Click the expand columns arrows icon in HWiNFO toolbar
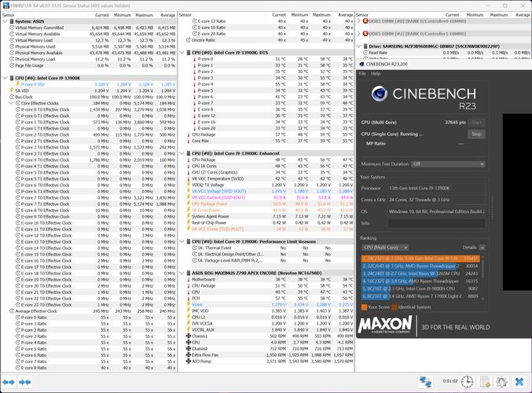Viewport: 532px width, 393px height. [x=9, y=382]
